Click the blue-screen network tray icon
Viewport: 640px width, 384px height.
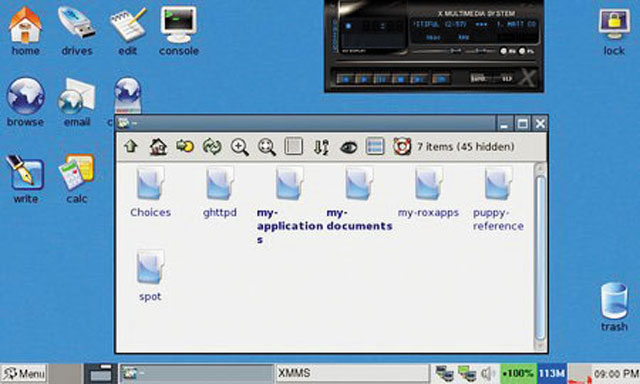point(444,373)
